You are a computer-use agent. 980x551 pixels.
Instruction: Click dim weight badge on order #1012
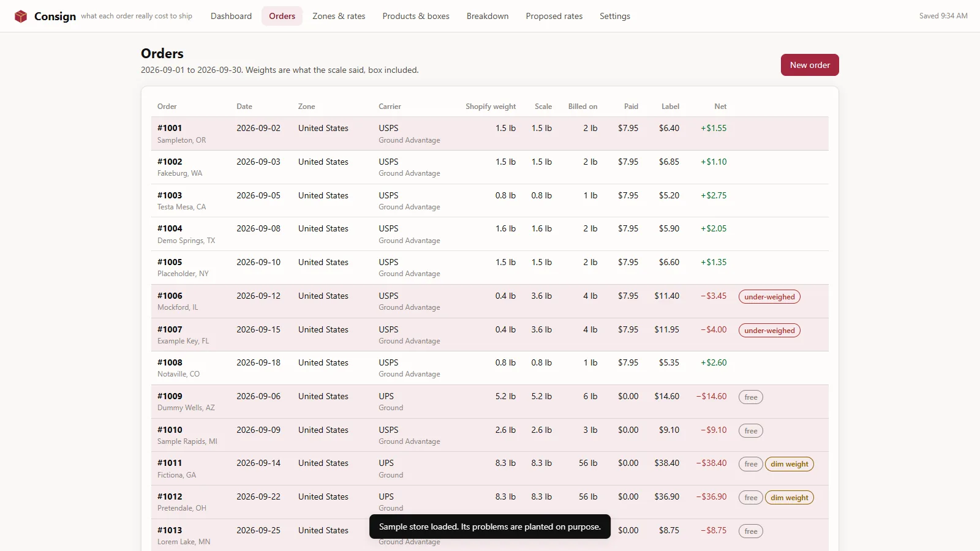[x=790, y=498]
